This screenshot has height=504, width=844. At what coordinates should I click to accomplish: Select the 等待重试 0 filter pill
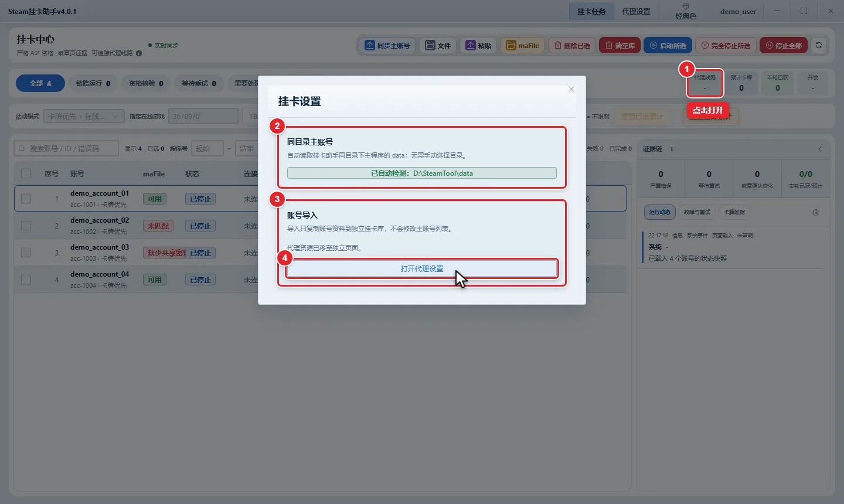tap(199, 83)
